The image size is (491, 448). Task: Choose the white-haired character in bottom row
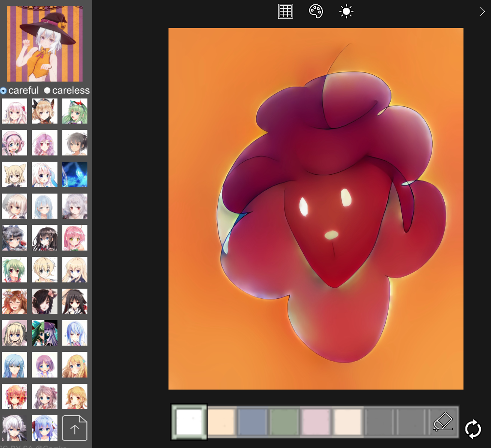[14, 428]
